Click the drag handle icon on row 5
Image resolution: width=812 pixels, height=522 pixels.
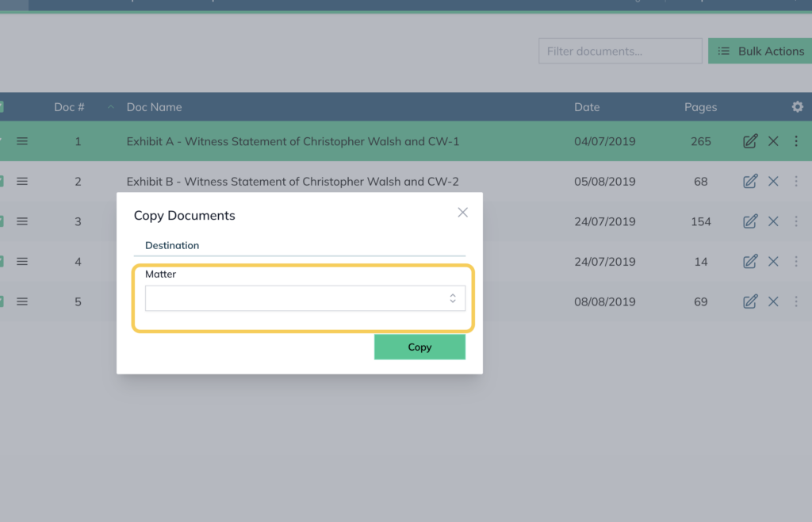coord(21,301)
